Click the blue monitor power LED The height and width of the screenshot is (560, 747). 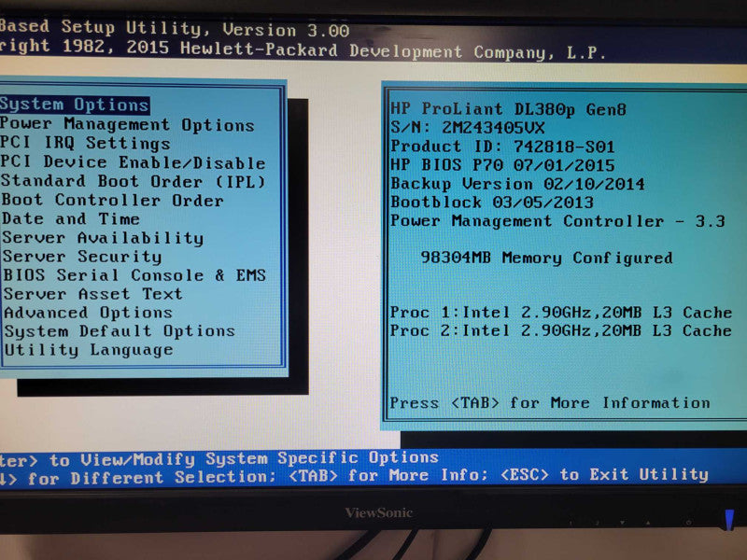tap(729, 520)
